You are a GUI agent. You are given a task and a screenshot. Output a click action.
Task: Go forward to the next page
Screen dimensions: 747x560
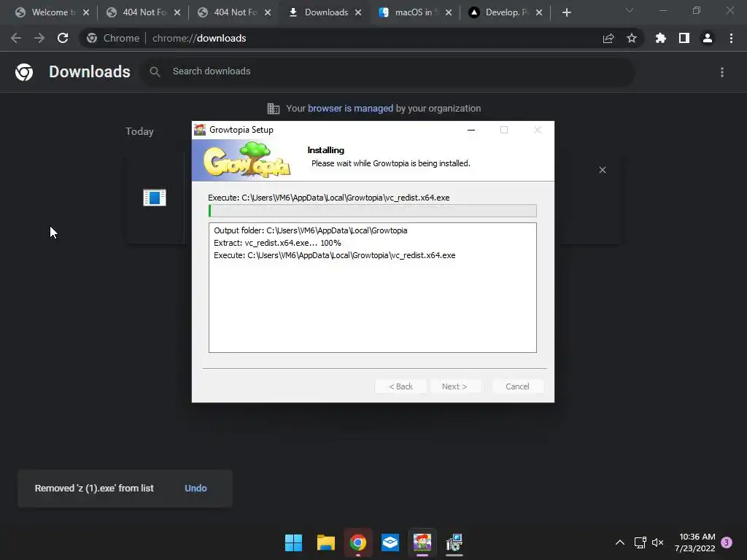pyautogui.click(x=39, y=38)
